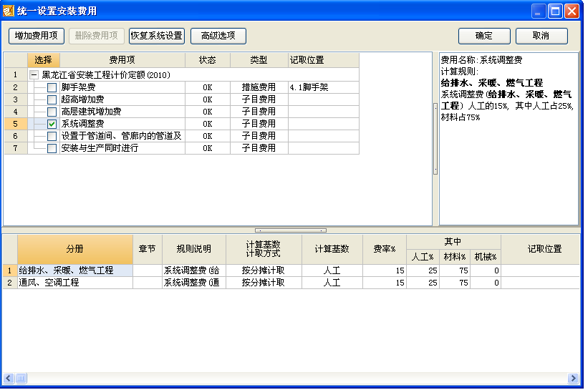Confirm with the 确定 button

(484, 36)
